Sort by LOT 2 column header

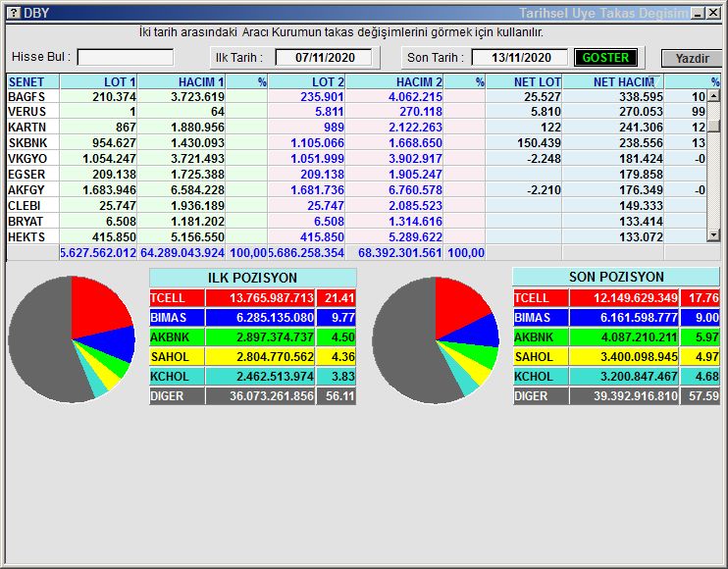(306, 82)
